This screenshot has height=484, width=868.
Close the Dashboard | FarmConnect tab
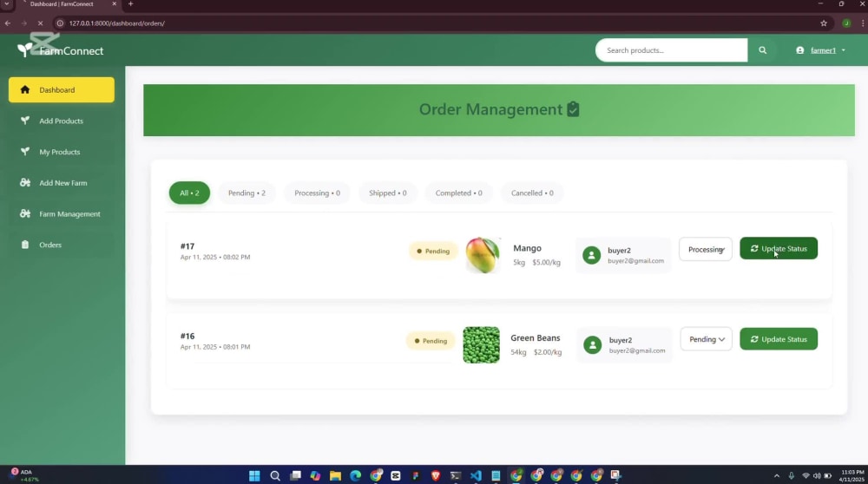point(114,3)
